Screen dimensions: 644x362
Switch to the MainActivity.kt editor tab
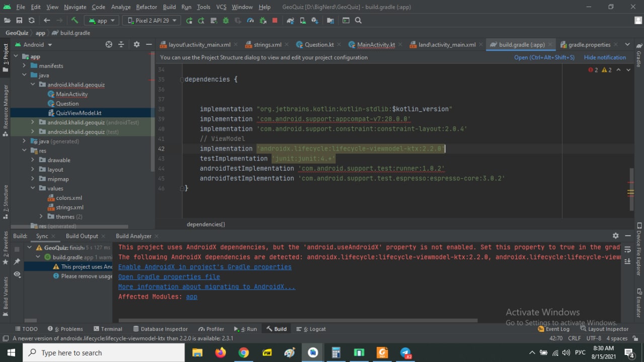pos(375,45)
